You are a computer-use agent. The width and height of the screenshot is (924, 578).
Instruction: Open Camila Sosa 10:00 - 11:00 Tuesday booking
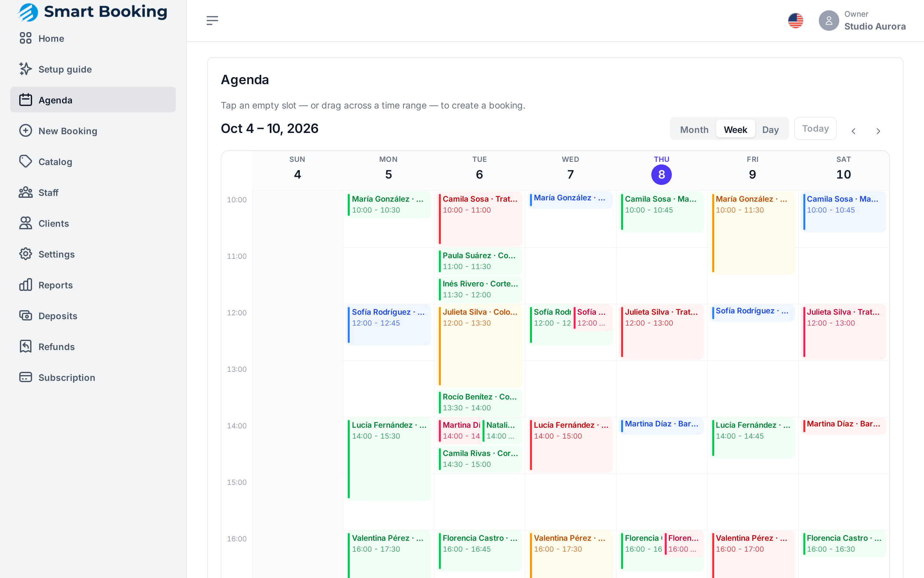(479, 218)
